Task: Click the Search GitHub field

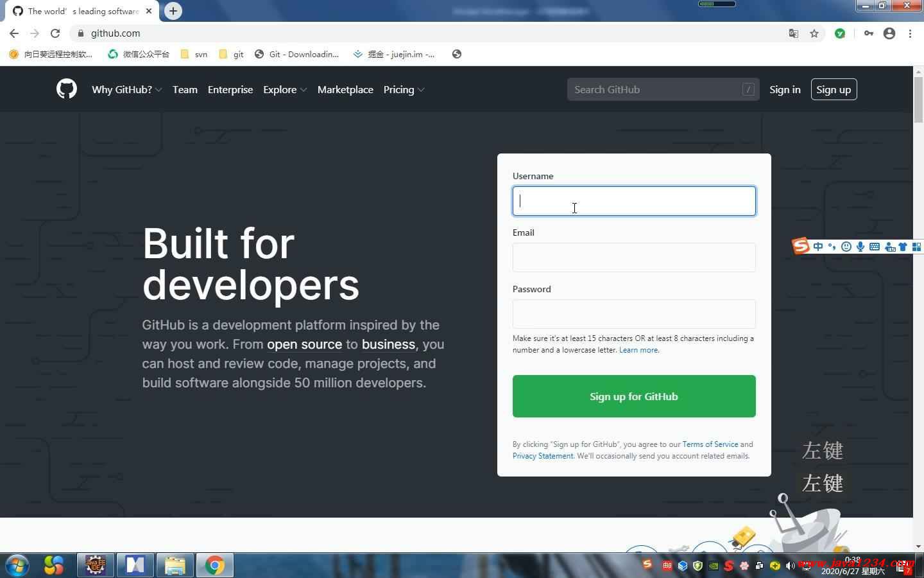Action: click(x=663, y=90)
